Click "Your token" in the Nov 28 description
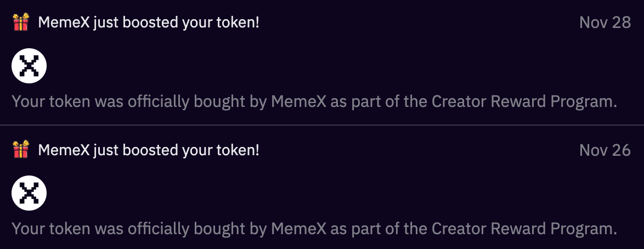This screenshot has height=249, width=644. coord(46,101)
